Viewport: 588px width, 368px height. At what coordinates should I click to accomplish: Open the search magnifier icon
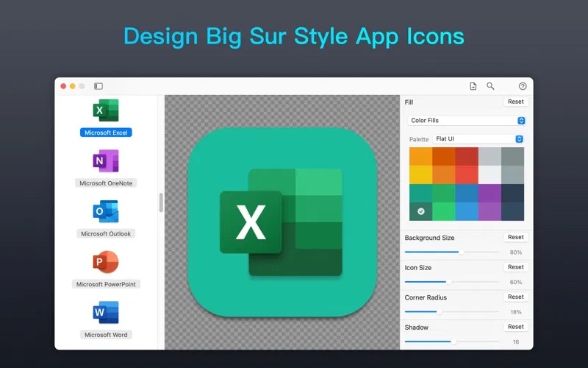[490, 86]
